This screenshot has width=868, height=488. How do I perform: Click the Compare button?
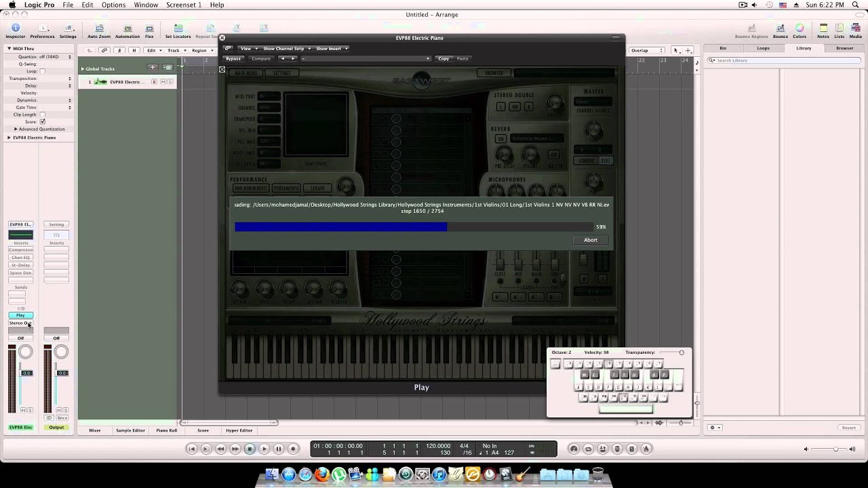pyautogui.click(x=261, y=58)
